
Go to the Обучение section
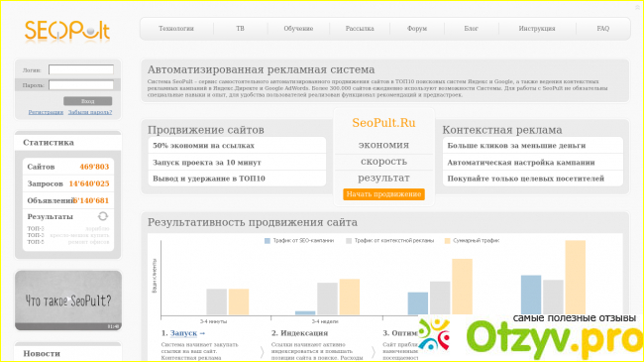[298, 29]
